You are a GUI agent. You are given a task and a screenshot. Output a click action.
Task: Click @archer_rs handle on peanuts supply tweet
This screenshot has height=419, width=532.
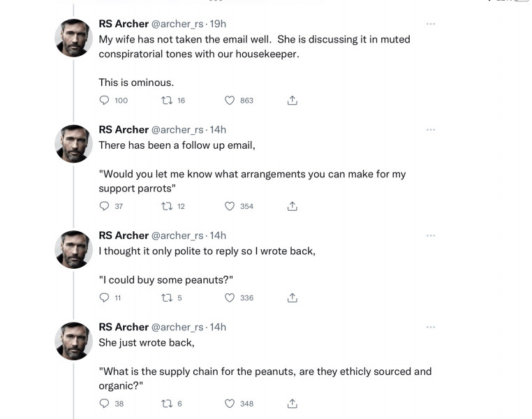(x=177, y=327)
